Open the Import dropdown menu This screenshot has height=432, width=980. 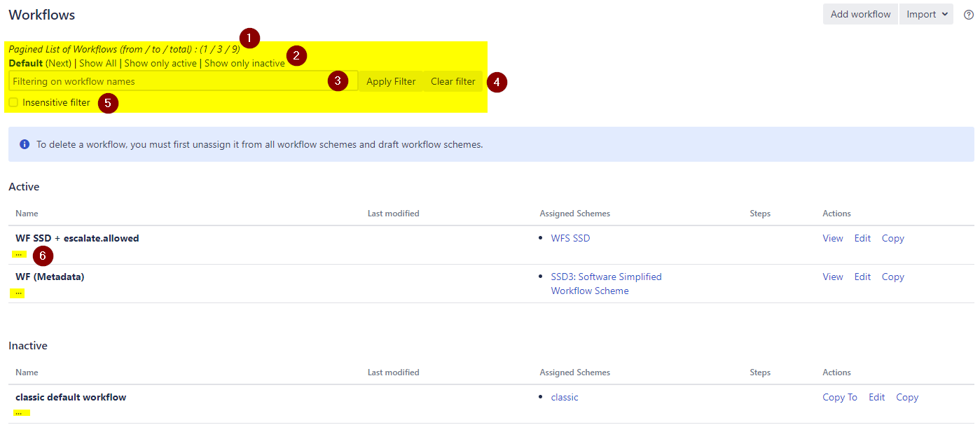click(x=926, y=14)
